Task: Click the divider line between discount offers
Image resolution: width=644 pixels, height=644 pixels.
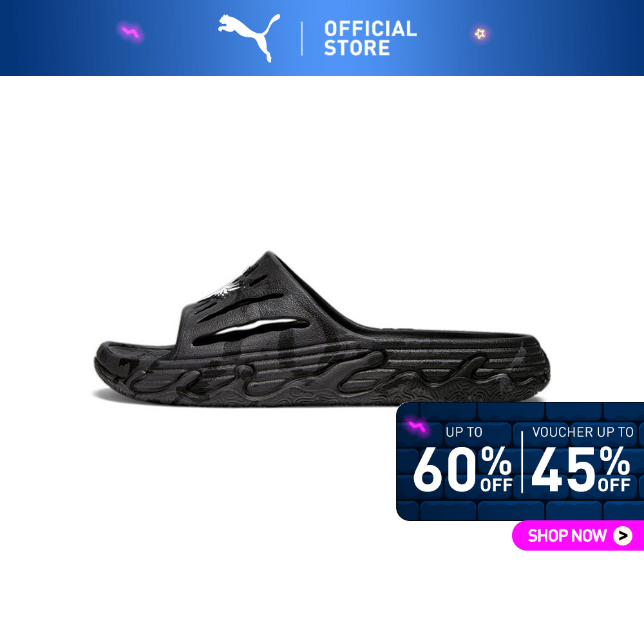Action: pos(522,462)
